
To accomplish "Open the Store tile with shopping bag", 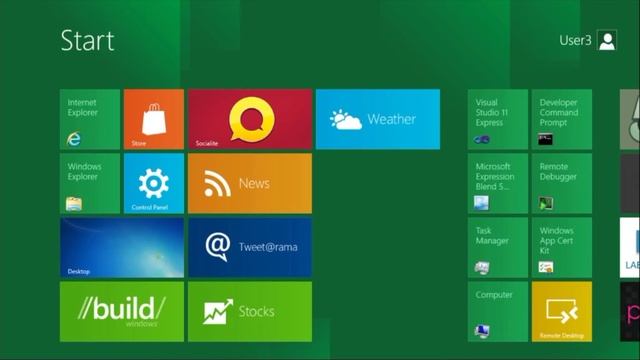I will [x=154, y=119].
